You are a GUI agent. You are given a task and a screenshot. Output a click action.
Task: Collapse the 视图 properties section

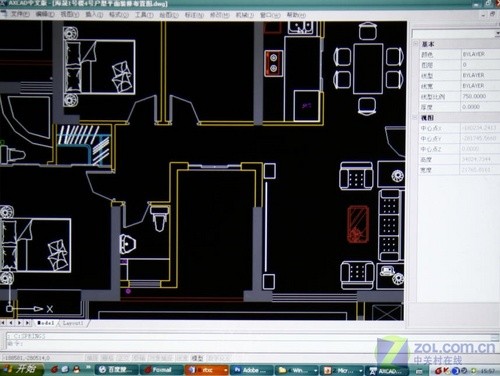[x=415, y=118]
